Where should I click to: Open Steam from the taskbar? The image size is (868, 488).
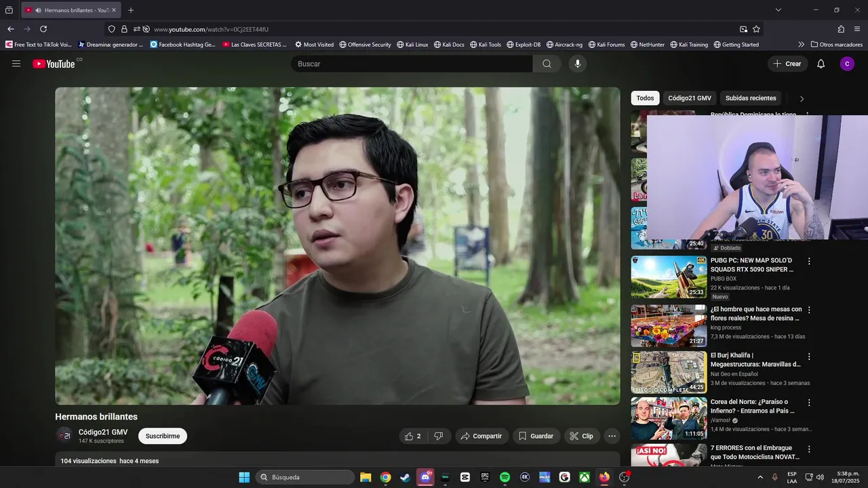[x=406, y=477]
